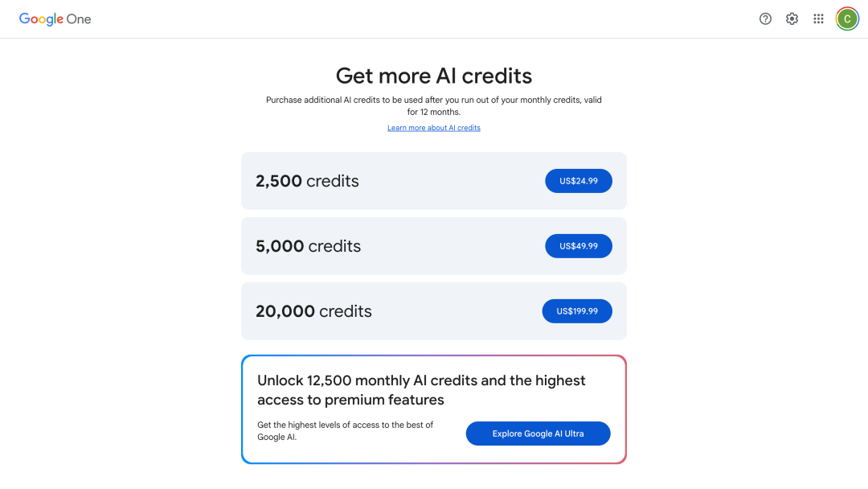868x489 pixels.
Task: Click the Purchase additional AI credits description text
Action: click(x=433, y=106)
